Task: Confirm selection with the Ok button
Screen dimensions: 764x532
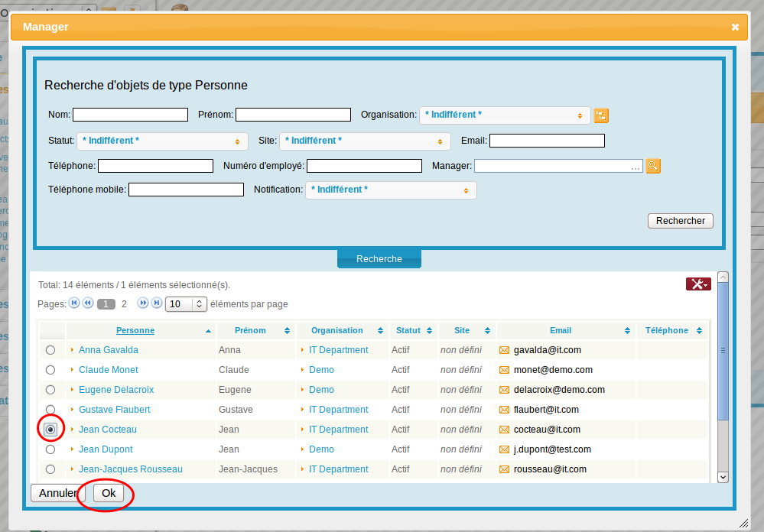Action: [109, 493]
